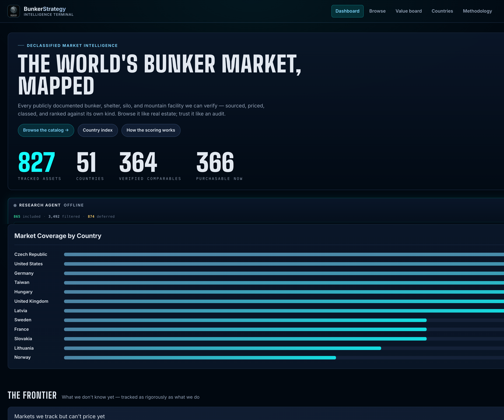Click the Lithuania coverage bar
This screenshot has height=420, width=504.
pyautogui.click(x=222, y=348)
